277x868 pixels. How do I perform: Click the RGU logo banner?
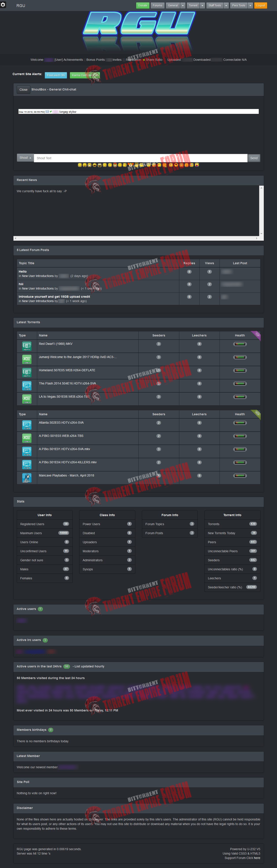click(x=139, y=31)
